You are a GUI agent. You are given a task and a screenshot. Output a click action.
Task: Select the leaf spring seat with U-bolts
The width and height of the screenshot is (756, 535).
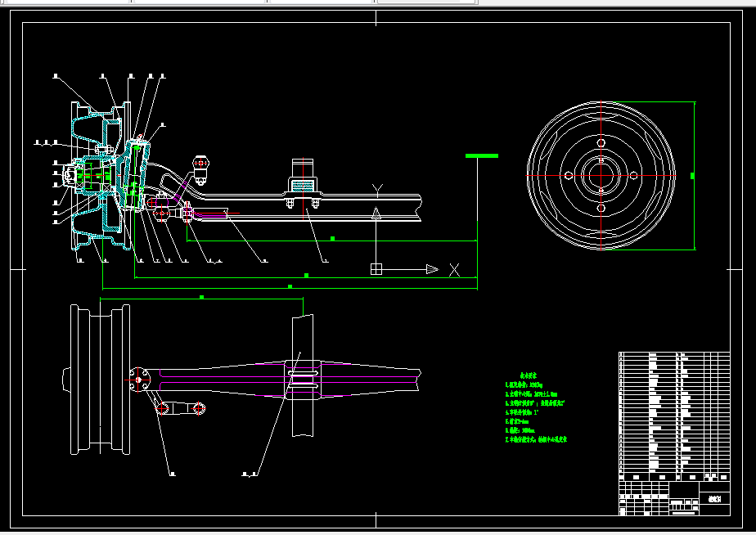pyautogui.click(x=302, y=185)
